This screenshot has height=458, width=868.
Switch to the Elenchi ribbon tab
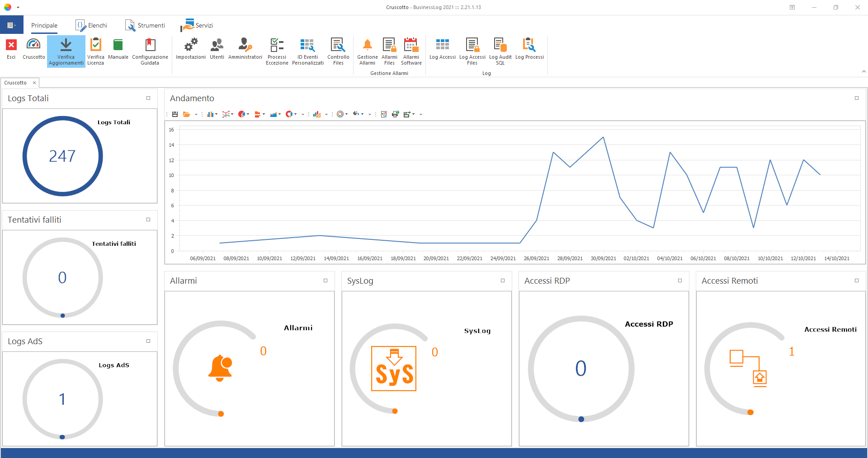pyautogui.click(x=92, y=25)
